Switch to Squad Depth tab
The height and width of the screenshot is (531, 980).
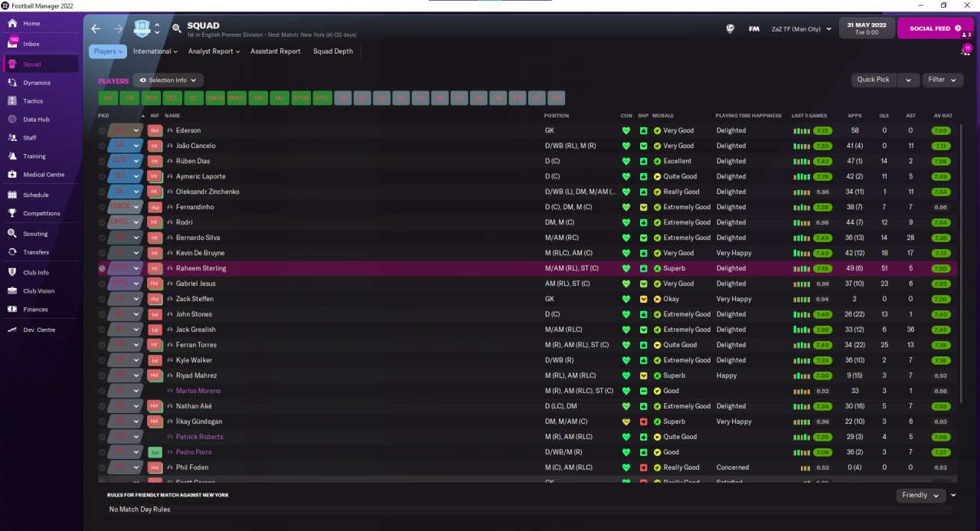coord(333,51)
